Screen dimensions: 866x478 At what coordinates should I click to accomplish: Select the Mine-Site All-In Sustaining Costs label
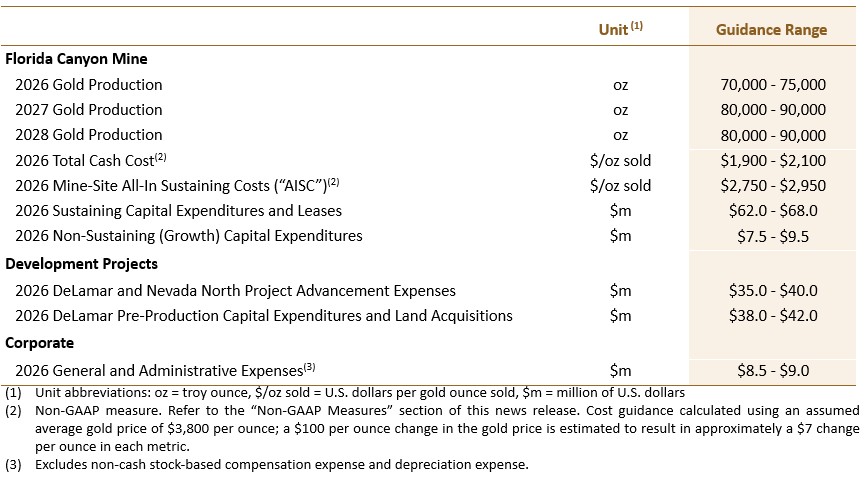pyautogui.click(x=180, y=185)
